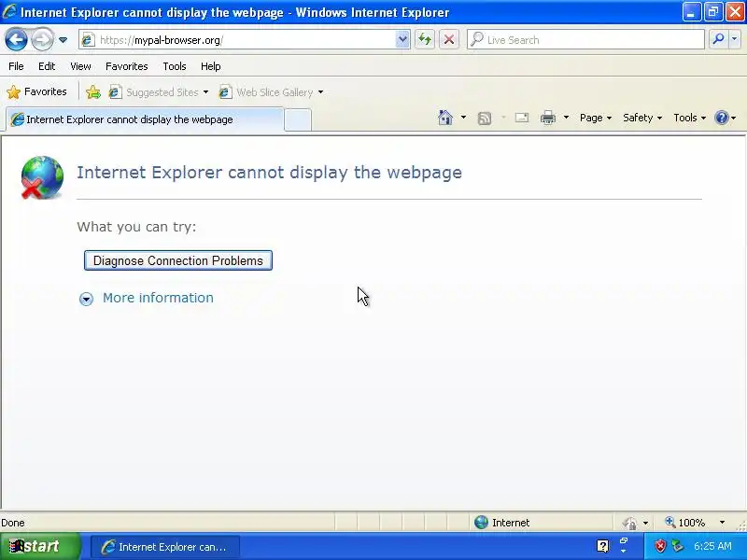Image resolution: width=747 pixels, height=560 pixels.
Task: Click the network connection tray icon
Action: [677, 546]
